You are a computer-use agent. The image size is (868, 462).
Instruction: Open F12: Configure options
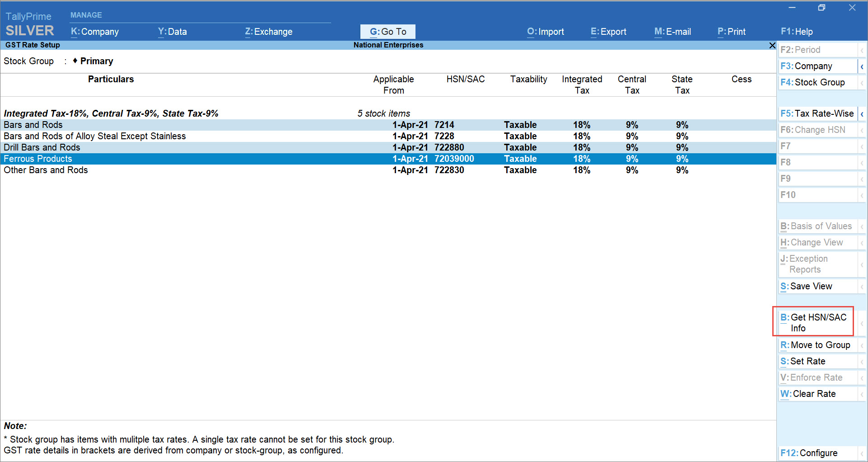818,453
